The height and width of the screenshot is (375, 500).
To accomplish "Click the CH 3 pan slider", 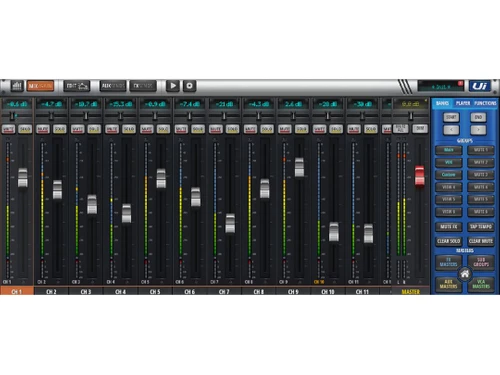I will pos(86,116).
